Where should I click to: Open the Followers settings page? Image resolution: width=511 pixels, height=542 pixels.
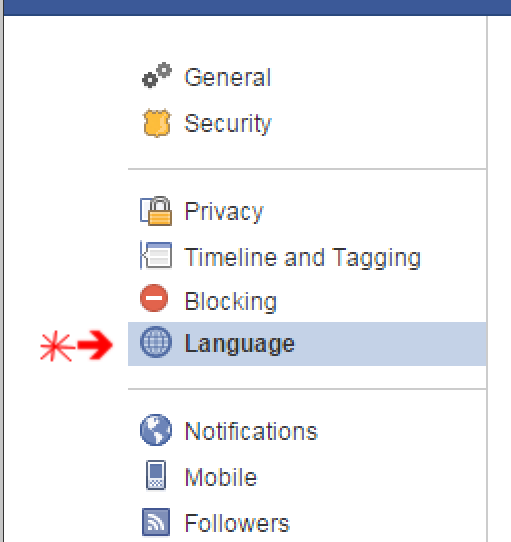(x=237, y=523)
